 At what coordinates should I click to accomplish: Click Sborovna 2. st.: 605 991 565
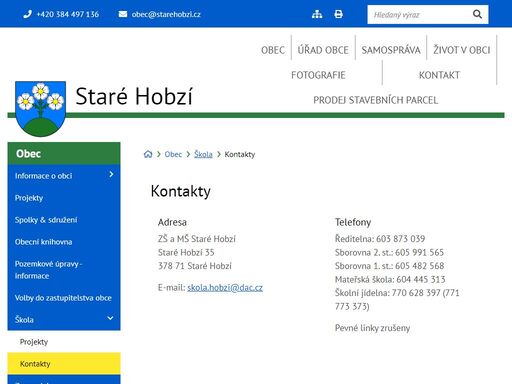tap(389, 252)
